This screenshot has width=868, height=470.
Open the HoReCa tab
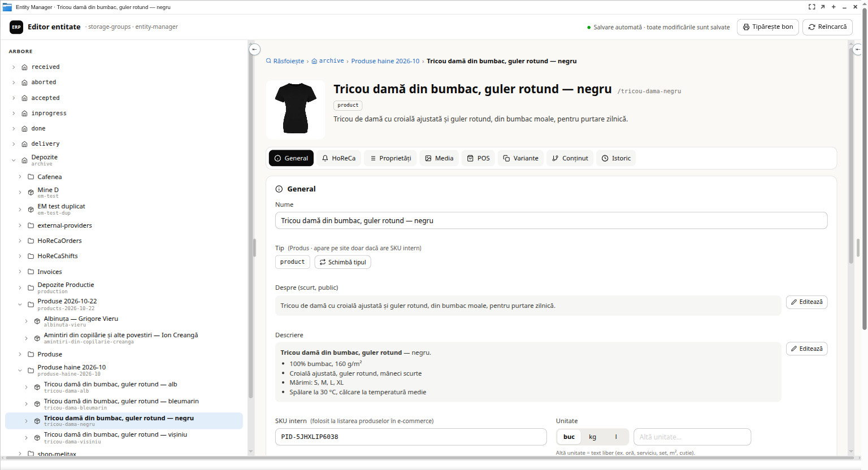tap(338, 158)
